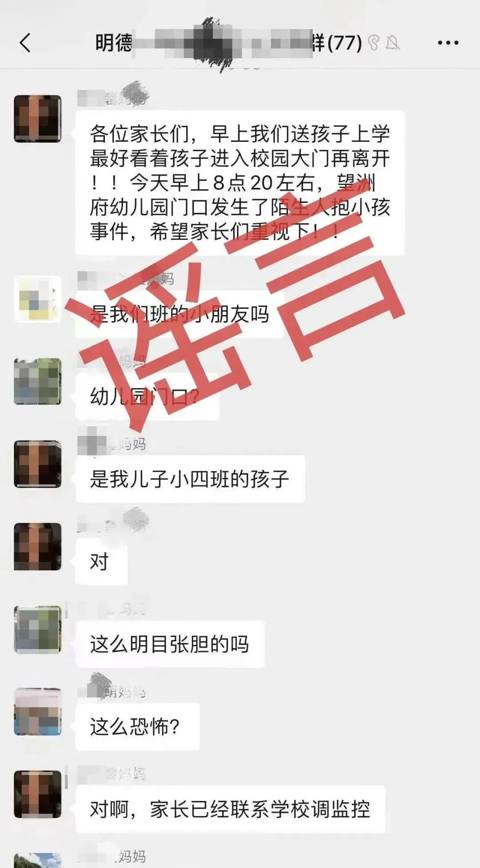Image resolution: width=480 pixels, height=868 pixels.
Task: Select the 对啊，家长已经联系学校调监控 bubble
Action: (230, 809)
